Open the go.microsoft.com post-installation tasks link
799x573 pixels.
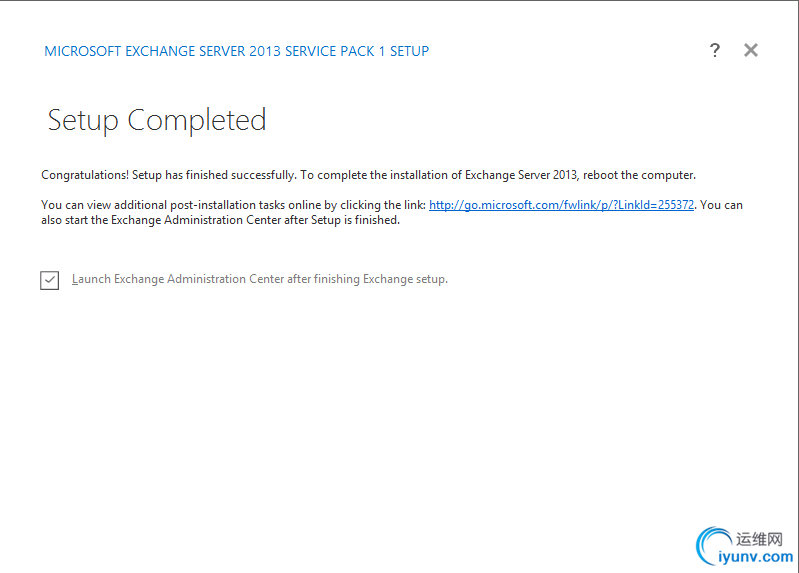click(x=561, y=205)
